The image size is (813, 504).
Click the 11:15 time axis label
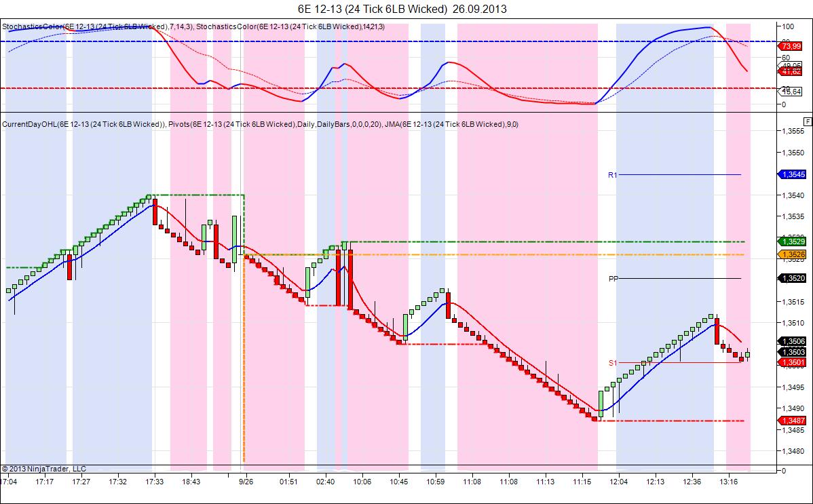(x=582, y=482)
